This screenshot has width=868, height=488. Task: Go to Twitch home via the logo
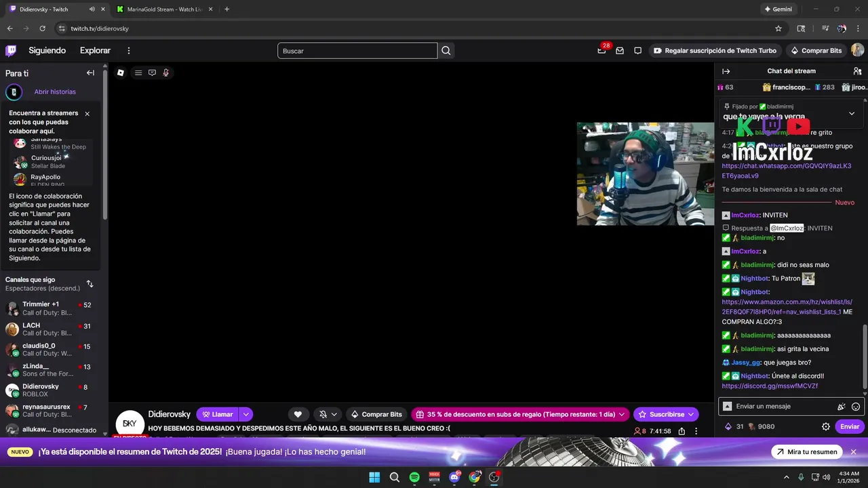point(11,50)
